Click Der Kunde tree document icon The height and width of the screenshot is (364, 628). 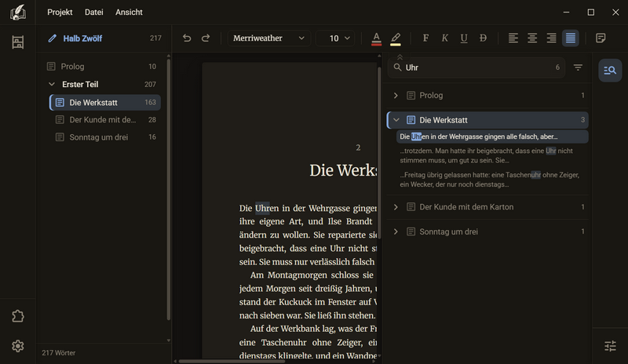click(x=60, y=120)
